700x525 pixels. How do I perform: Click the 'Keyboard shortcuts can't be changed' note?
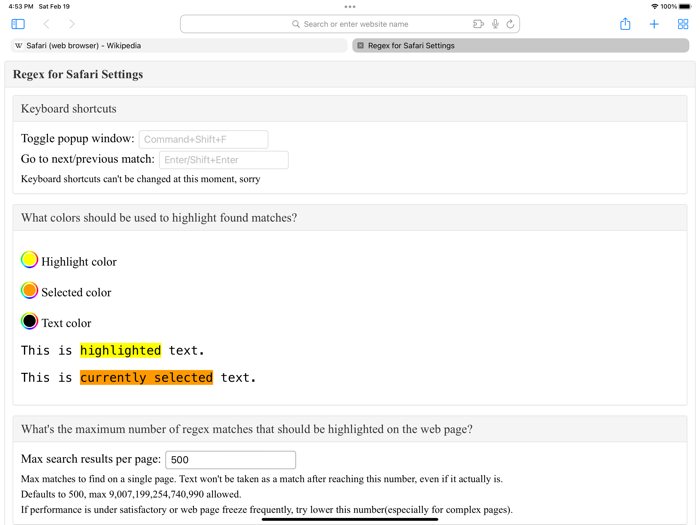click(x=141, y=179)
